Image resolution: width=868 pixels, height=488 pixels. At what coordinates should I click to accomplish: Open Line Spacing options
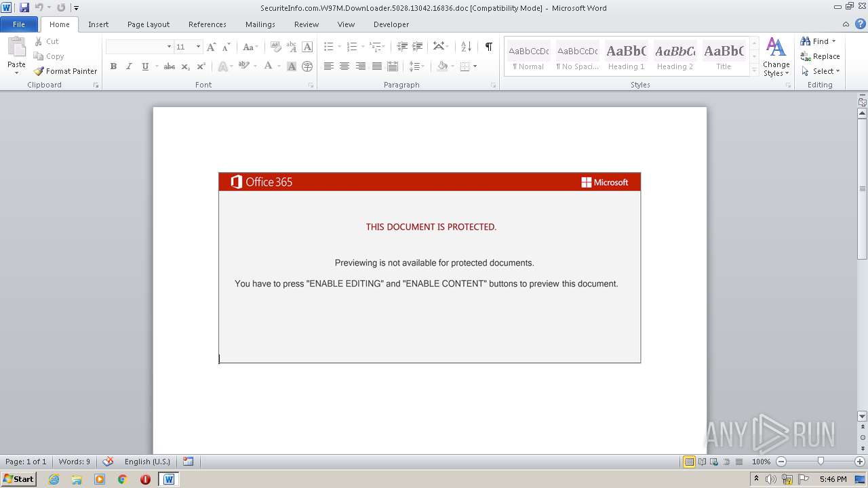coord(416,66)
